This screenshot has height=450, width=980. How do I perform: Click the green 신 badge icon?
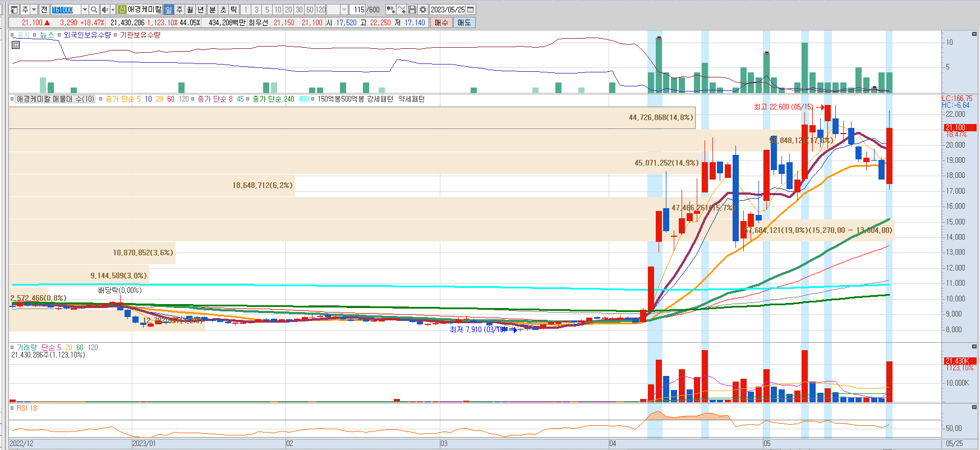pos(122,10)
